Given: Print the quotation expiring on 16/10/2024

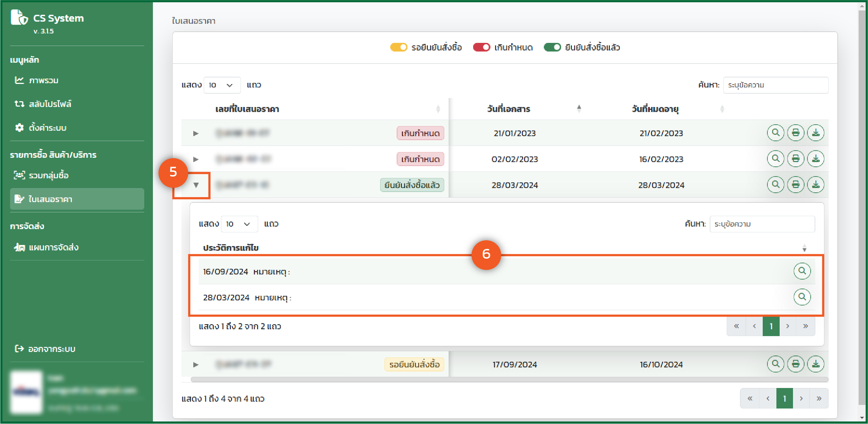Looking at the screenshot, I should [x=796, y=364].
